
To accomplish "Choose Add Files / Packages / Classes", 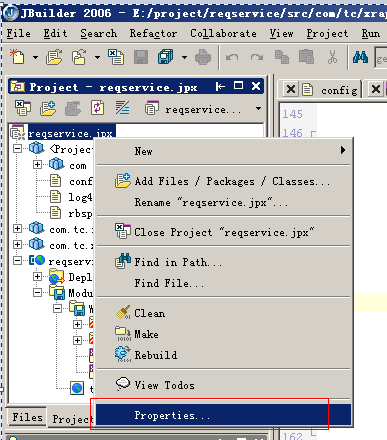I will 223,181.
